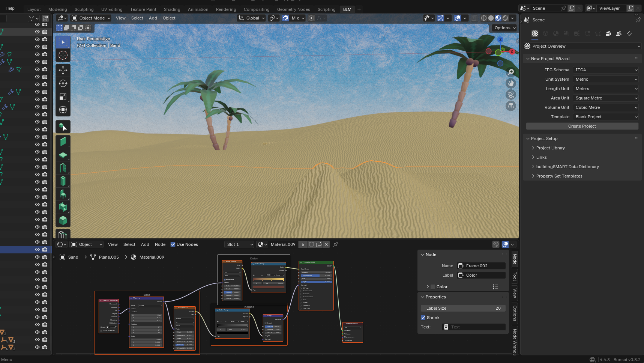Image resolution: width=644 pixels, height=363 pixels.
Task: Open the collaboration people BIM tab
Action: (619, 33)
